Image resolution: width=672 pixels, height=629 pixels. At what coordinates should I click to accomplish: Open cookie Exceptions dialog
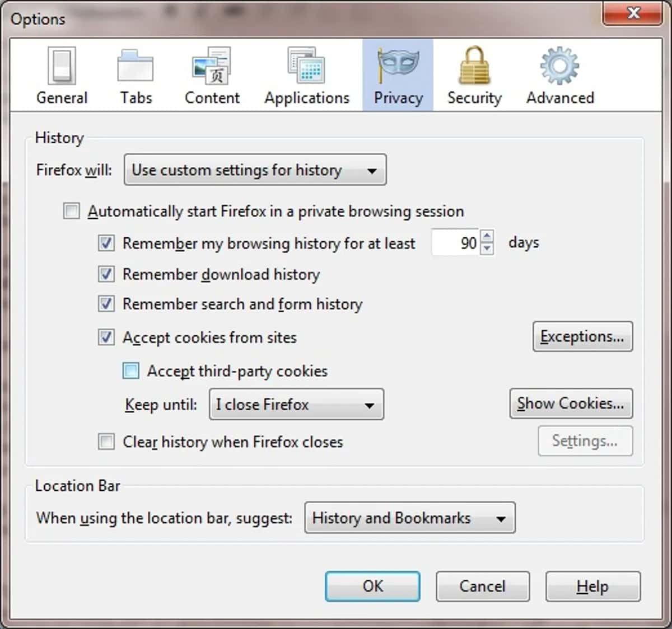click(x=583, y=336)
